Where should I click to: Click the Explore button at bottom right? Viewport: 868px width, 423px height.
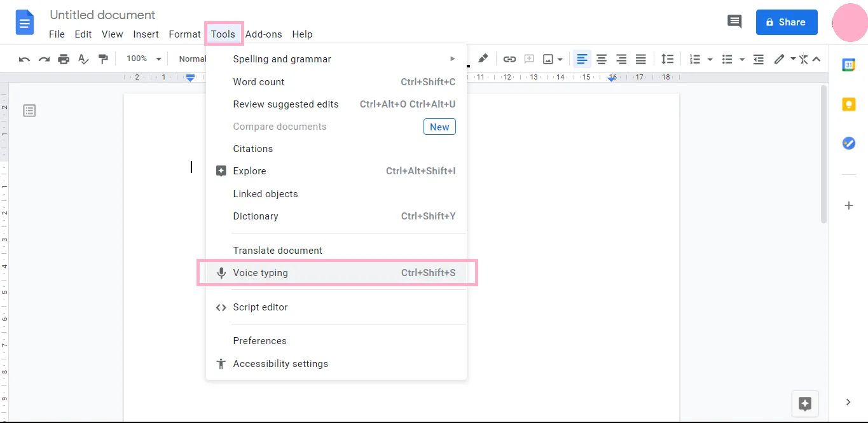pos(804,403)
